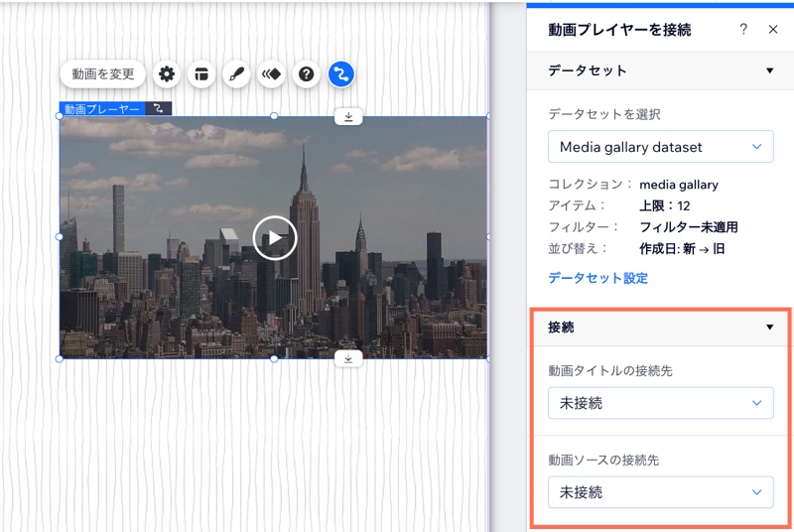Collapse the データセット section
The width and height of the screenshot is (794, 532).
770,70
